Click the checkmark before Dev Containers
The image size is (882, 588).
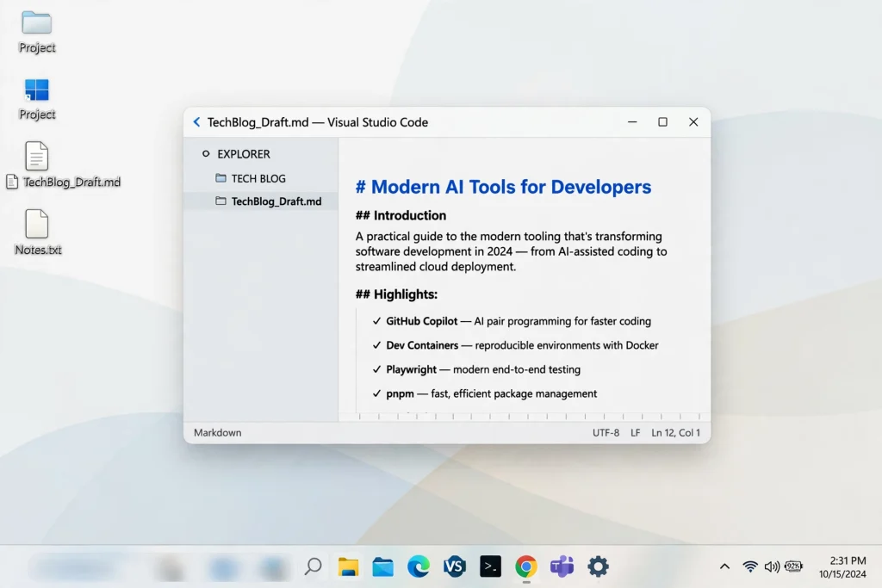point(376,345)
